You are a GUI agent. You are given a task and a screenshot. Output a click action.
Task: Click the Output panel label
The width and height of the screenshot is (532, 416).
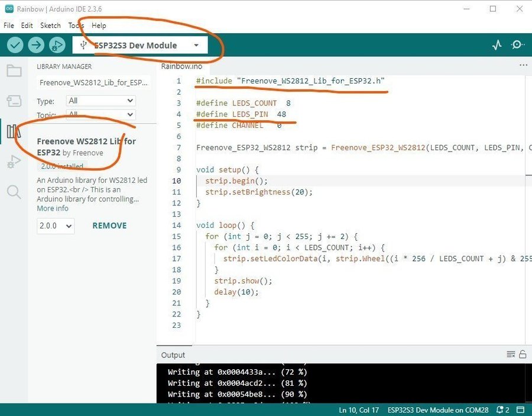click(x=173, y=355)
